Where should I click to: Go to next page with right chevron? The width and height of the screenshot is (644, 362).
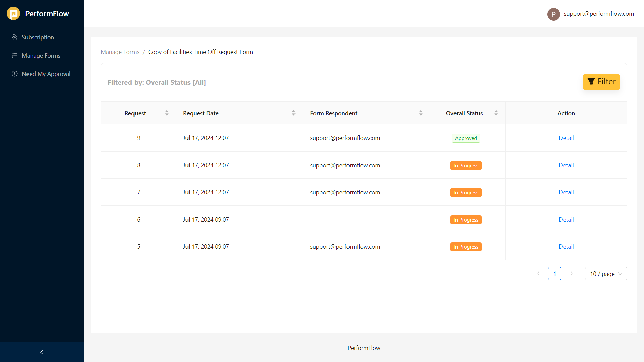point(572,274)
